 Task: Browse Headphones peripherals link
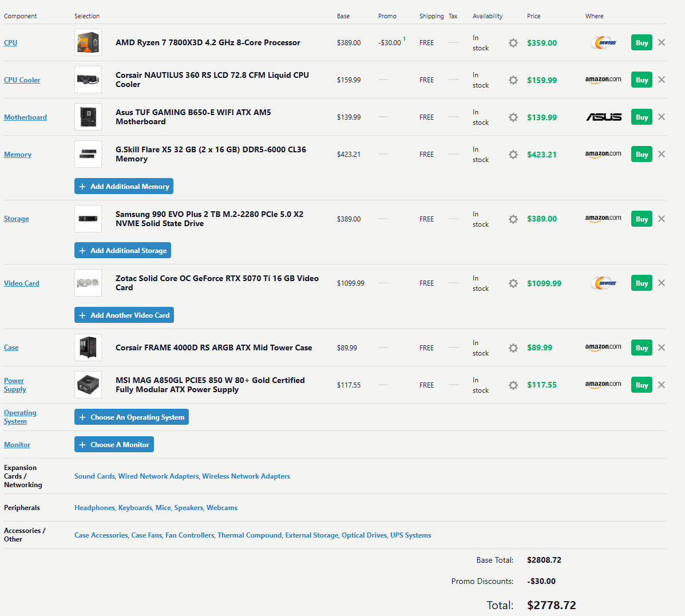click(x=94, y=508)
